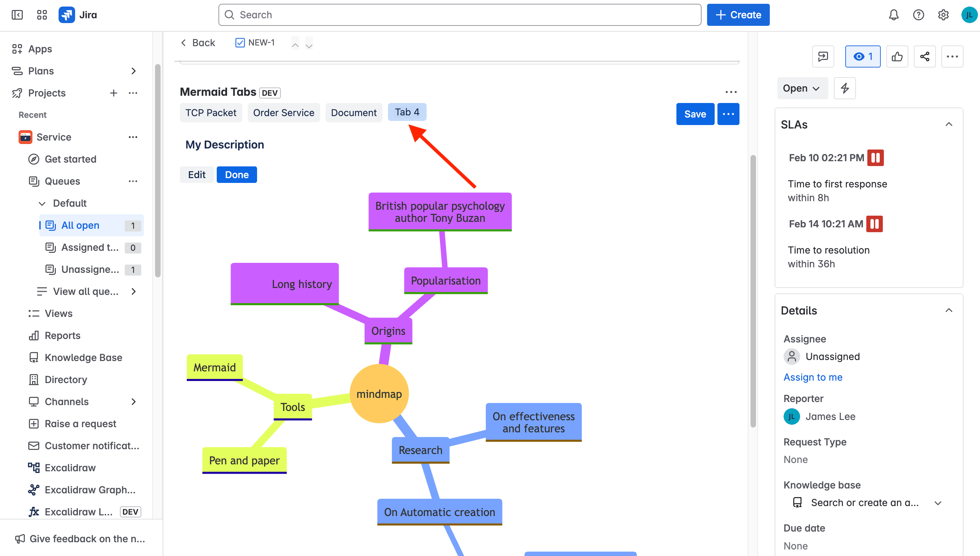Click the Create button
The width and height of the screenshot is (980, 556).
pos(738,15)
